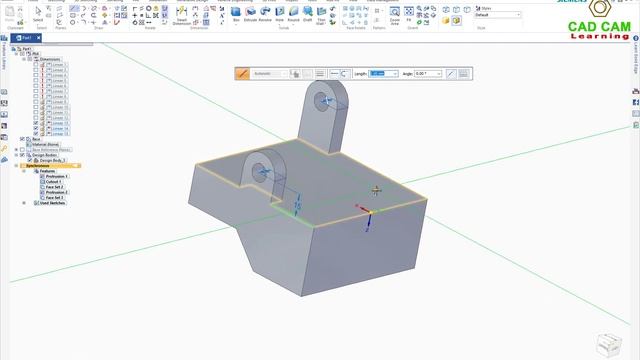Click the key icon on left sidebar
Screen dimensions: 640x360
pos(4,149)
